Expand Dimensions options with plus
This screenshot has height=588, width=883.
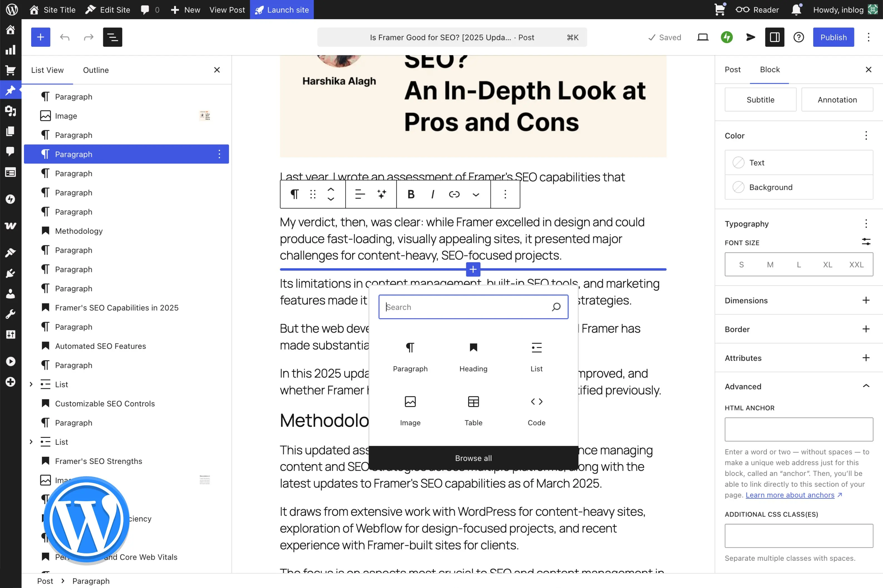866,300
